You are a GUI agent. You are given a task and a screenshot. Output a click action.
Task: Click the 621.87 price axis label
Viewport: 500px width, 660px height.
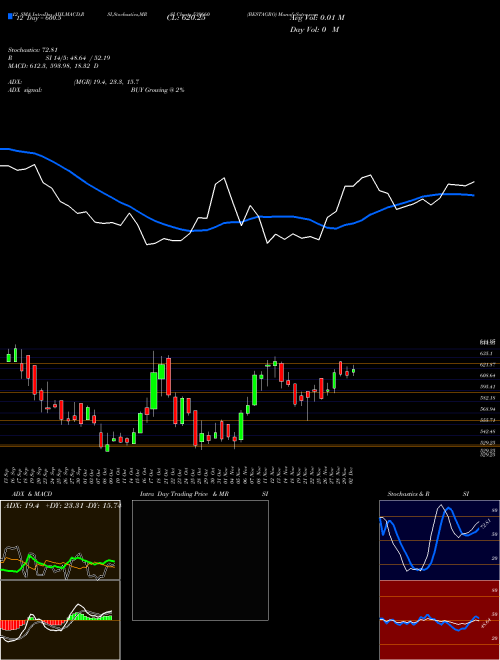[x=488, y=365]
